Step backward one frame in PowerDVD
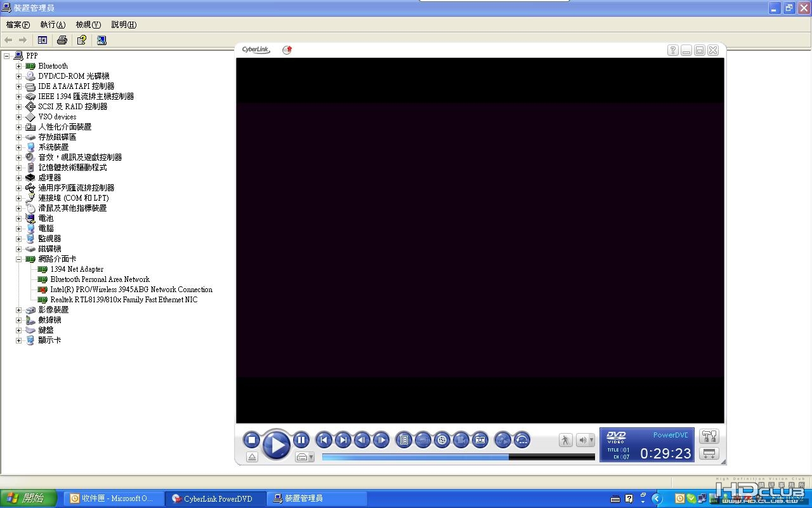The height and width of the screenshot is (508, 812). pos(362,439)
